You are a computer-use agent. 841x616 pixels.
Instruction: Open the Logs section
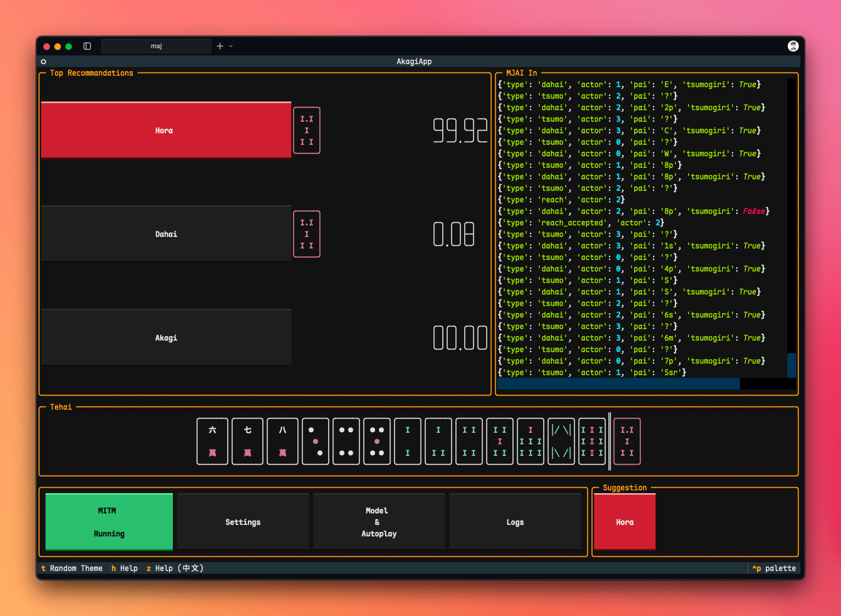click(x=515, y=522)
